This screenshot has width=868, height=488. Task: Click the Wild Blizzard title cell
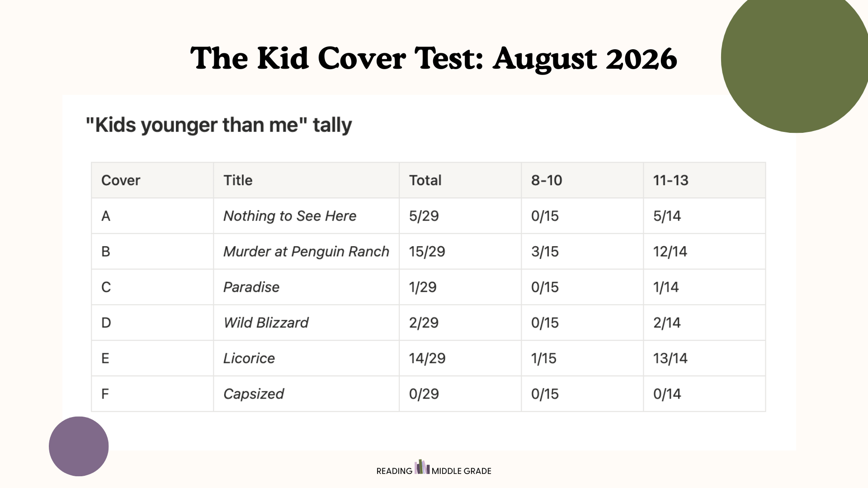tap(306, 323)
